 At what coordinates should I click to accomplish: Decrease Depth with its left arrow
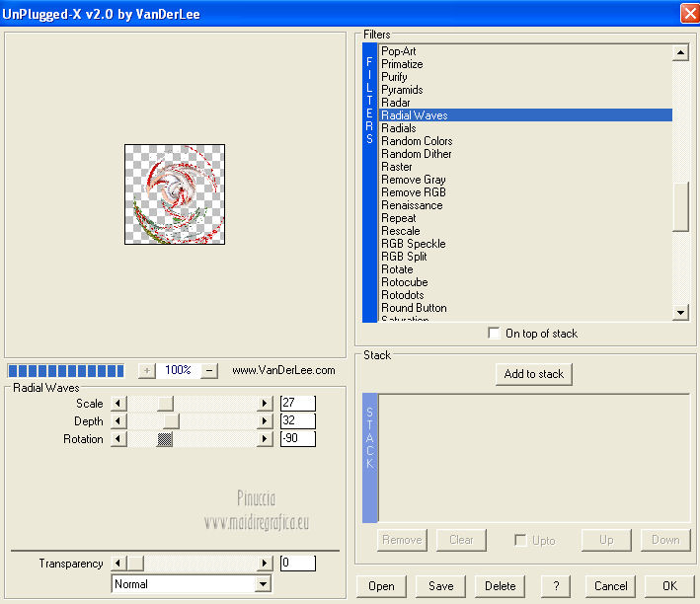click(x=118, y=421)
